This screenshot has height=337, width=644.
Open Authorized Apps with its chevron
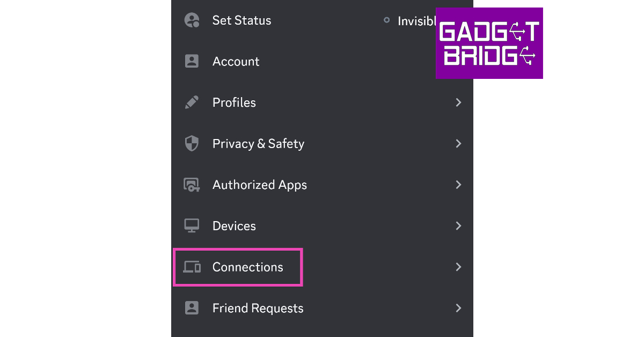[x=458, y=185]
